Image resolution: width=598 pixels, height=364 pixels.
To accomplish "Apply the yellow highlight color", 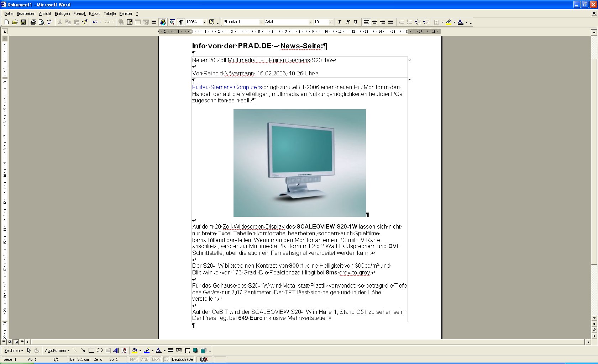I will pyautogui.click(x=448, y=22).
